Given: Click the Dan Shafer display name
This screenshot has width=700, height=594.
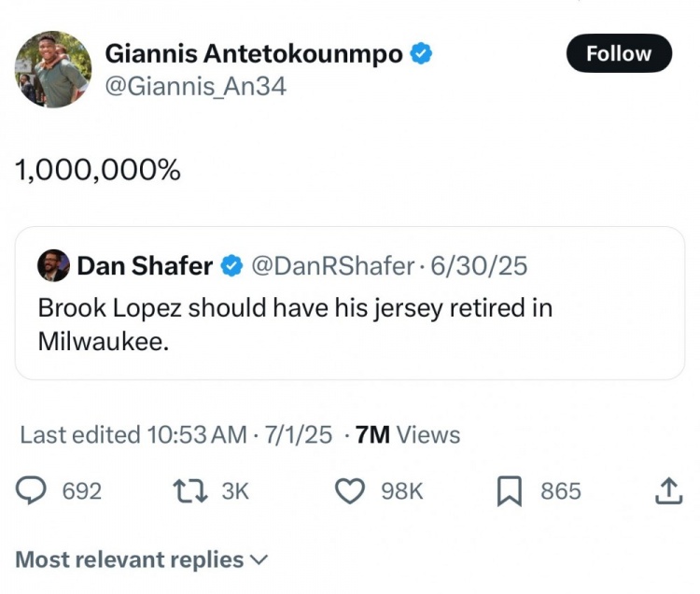Looking at the screenshot, I should tap(145, 266).
